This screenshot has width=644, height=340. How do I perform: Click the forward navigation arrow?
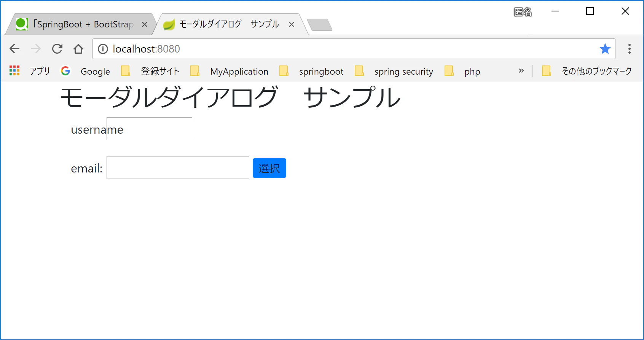[36, 49]
